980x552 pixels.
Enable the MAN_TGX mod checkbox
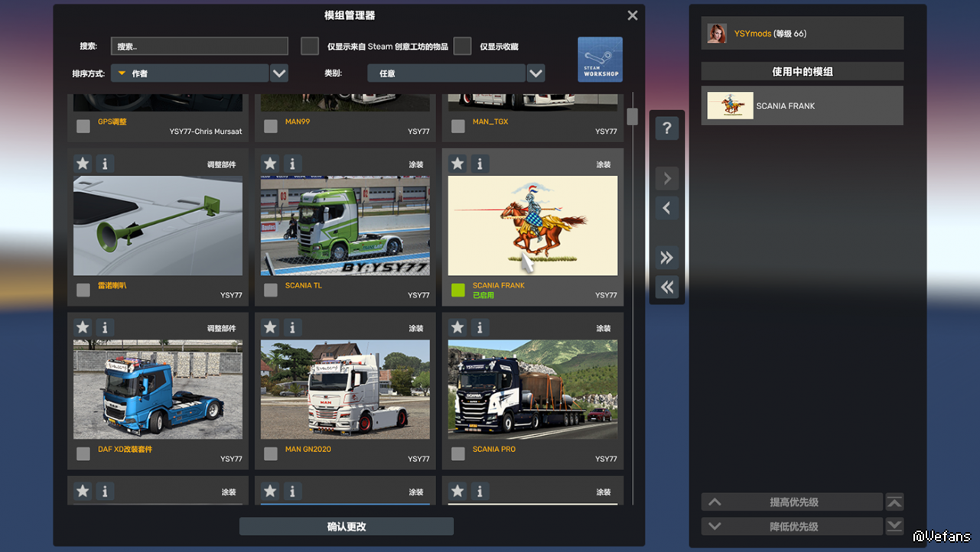458,126
